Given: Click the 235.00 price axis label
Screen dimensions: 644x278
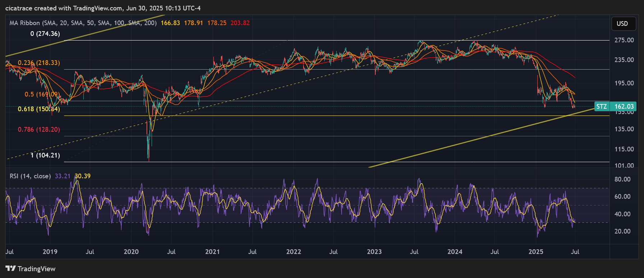Looking at the screenshot, I should click(624, 60).
